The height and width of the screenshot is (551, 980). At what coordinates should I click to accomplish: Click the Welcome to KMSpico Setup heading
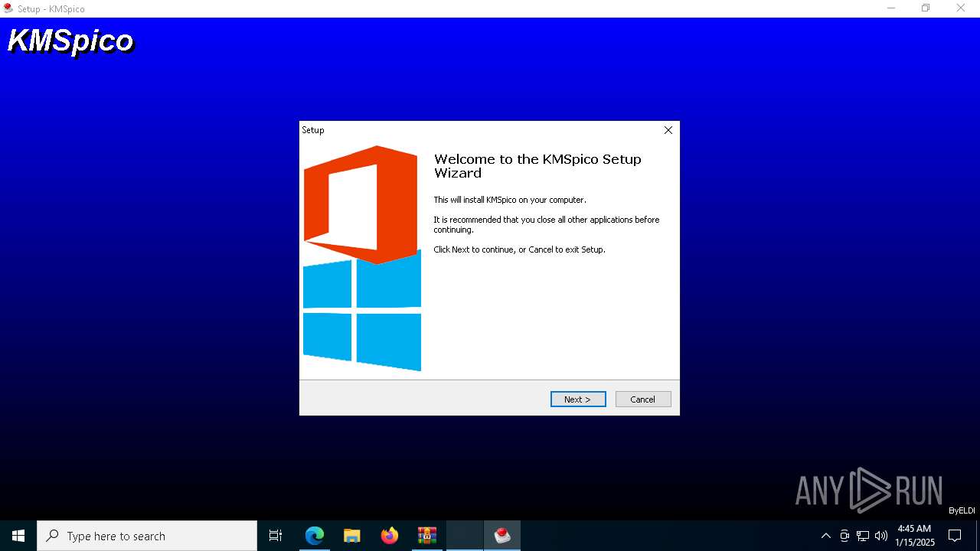tap(537, 165)
